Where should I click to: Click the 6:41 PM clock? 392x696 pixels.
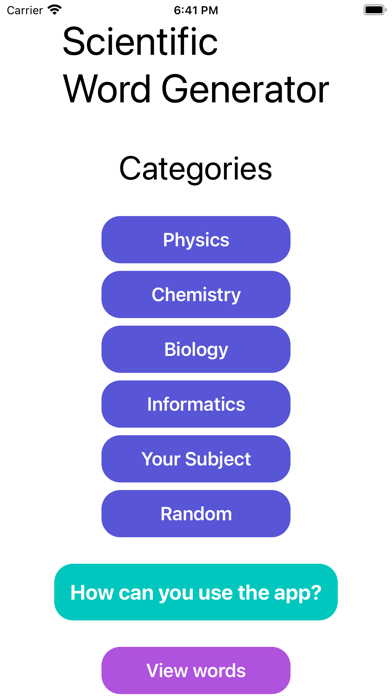[196, 10]
